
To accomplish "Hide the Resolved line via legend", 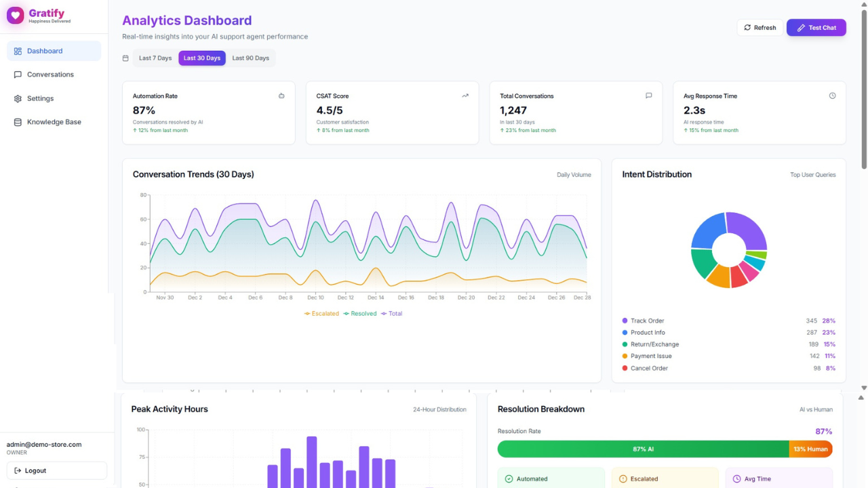I will 359,313.
